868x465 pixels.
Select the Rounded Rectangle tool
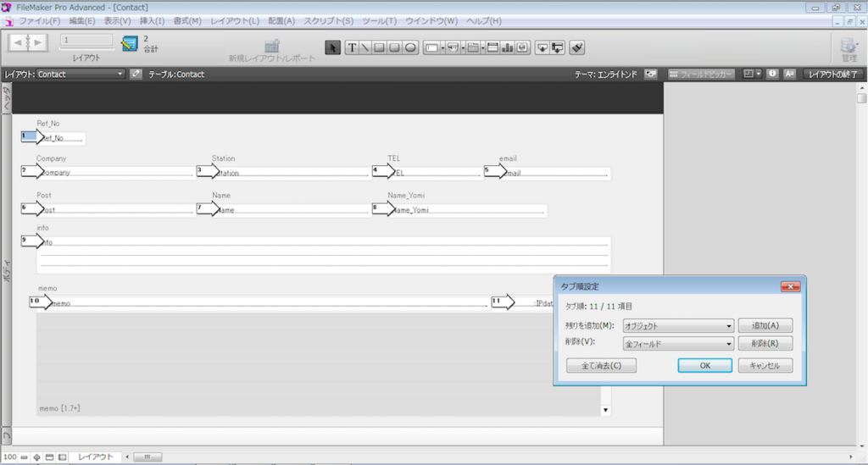(394, 47)
